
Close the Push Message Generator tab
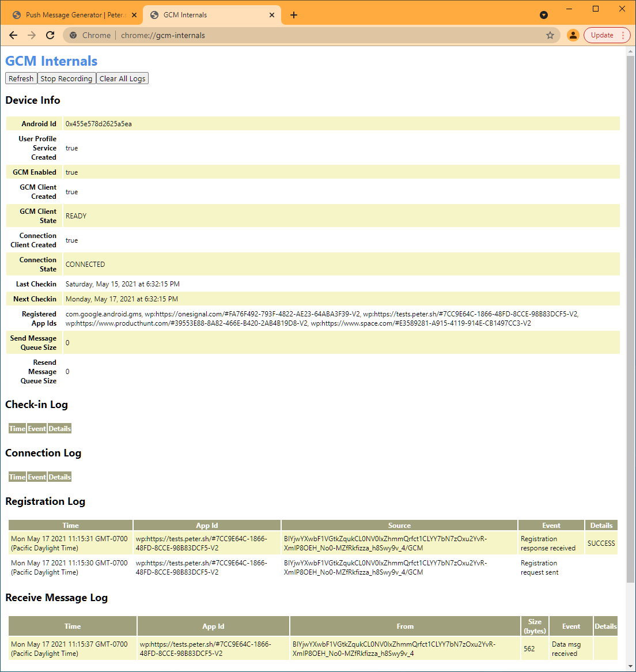coord(134,15)
